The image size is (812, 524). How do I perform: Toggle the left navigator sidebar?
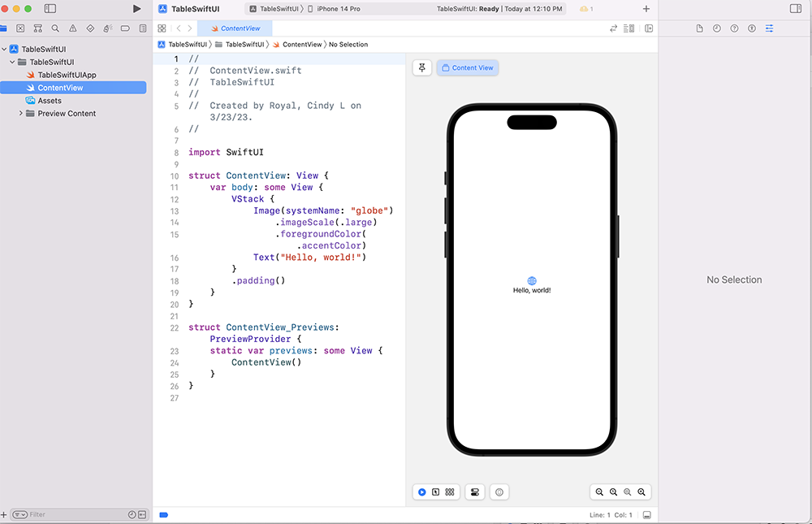(50, 9)
